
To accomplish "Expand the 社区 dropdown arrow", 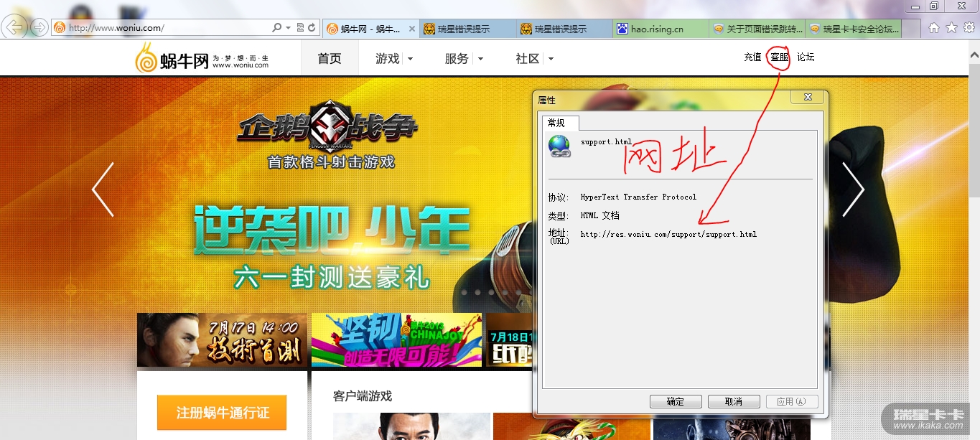I will coord(551,60).
